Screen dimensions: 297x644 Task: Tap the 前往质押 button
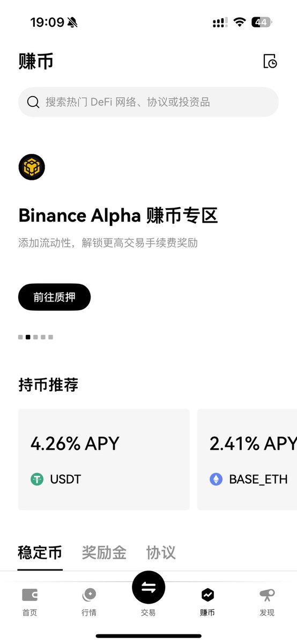pos(54,297)
